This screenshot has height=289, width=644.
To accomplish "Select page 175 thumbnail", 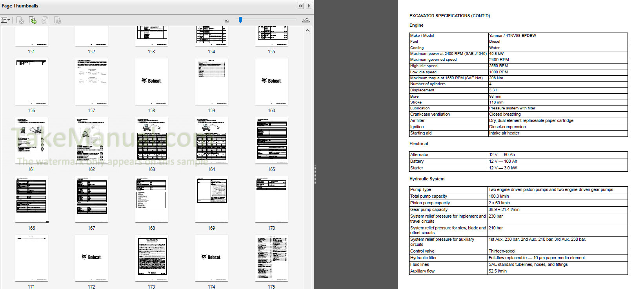I will pyautogui.click(x=271, y=258).
